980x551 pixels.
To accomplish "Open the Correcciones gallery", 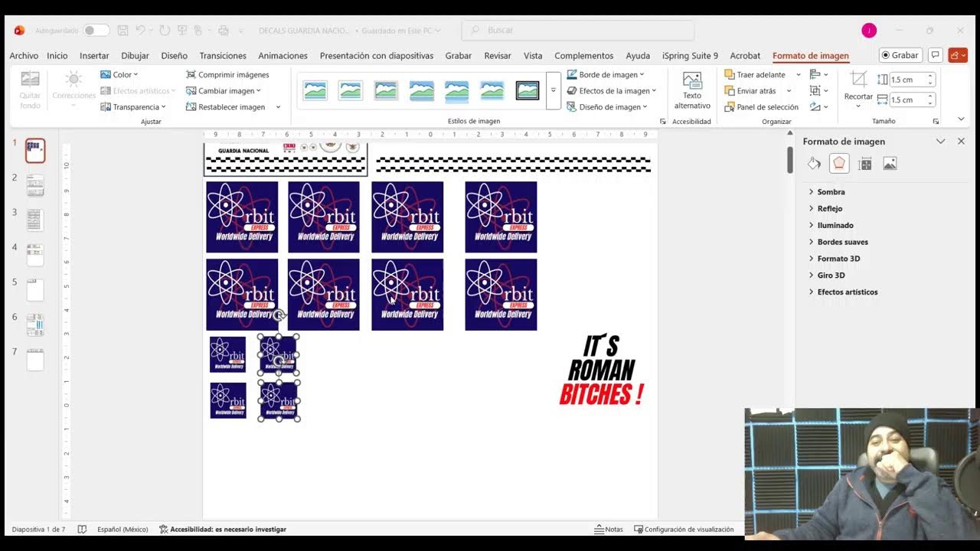I will pyautogui.click(x=73, y=90).
